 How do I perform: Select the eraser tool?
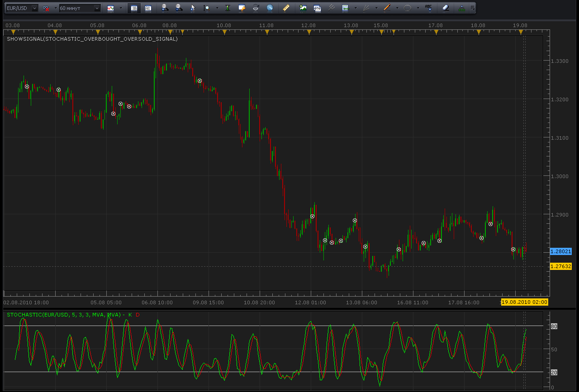[x=445, y=8]
